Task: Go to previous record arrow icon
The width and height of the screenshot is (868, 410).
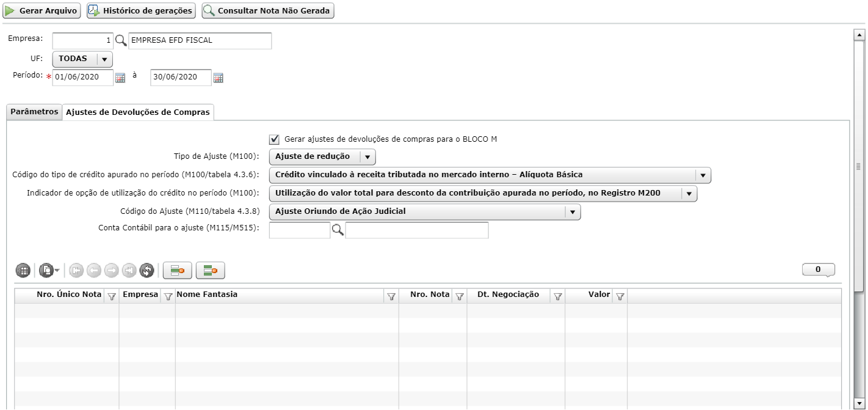Action: (x=94, y=269)
